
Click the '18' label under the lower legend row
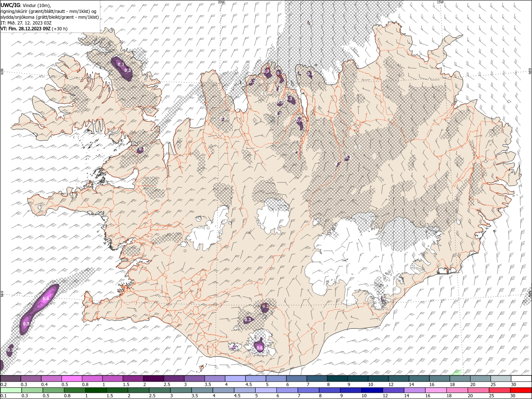pos(449,396)
